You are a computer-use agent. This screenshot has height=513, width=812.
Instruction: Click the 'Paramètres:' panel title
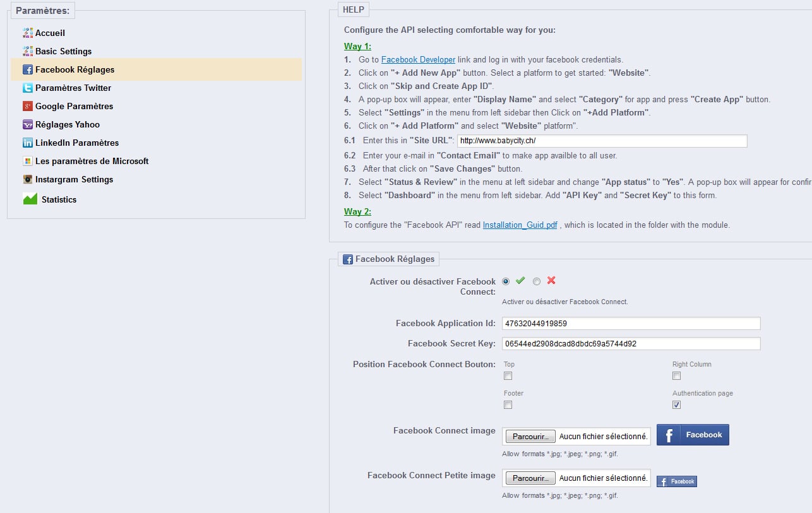(x=42, y=11)
